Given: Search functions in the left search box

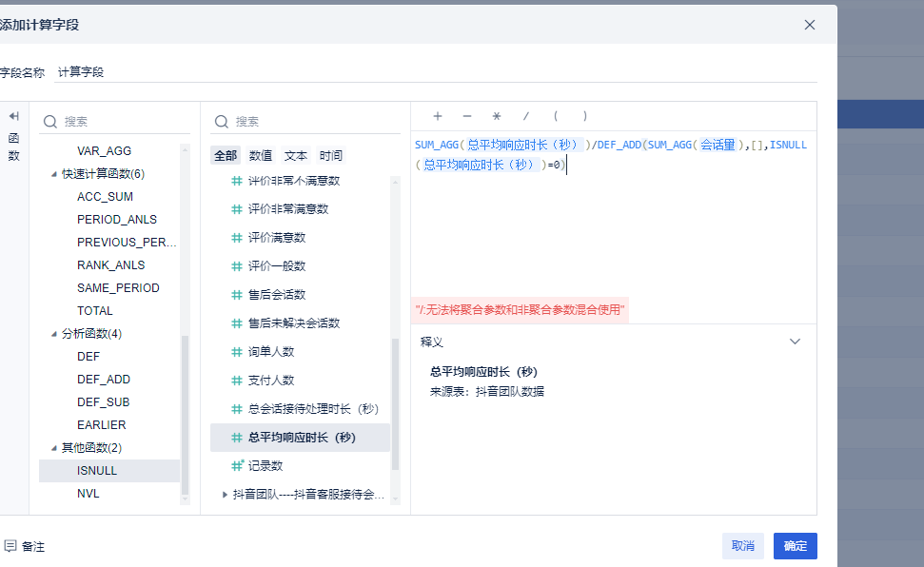Looking at the screenshot, I should point(115,122).
